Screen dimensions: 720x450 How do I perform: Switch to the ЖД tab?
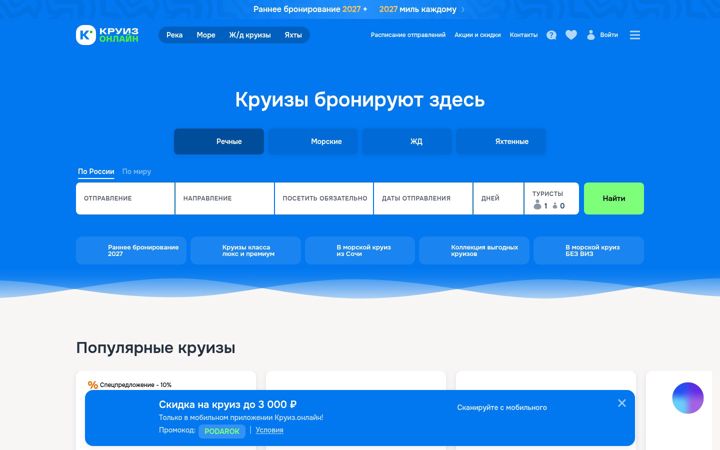(407, 141)
